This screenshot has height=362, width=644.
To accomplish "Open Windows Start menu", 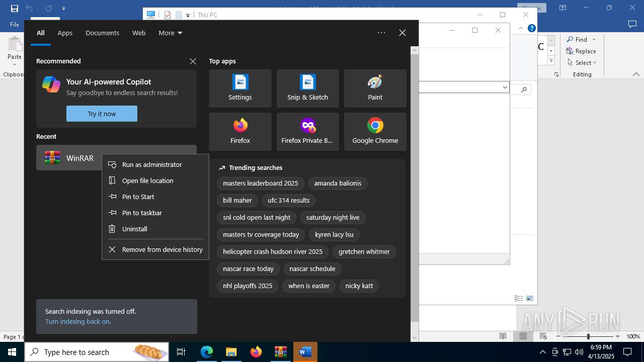I will [12, 352].
